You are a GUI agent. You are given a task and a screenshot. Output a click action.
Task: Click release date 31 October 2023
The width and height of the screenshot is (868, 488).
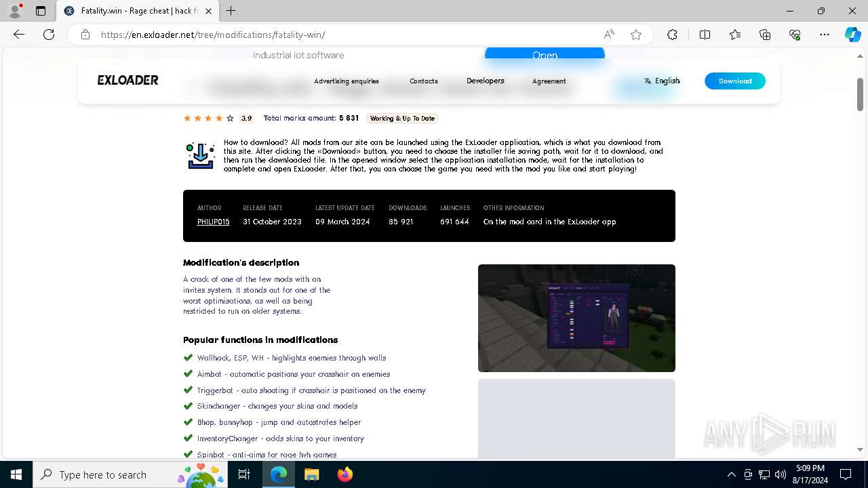[273, 222]
